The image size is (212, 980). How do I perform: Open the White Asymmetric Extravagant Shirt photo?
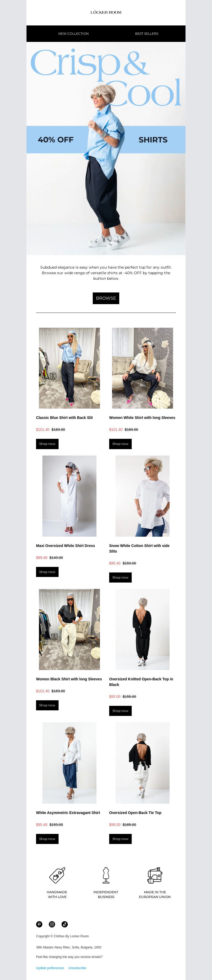coord(69,763)
